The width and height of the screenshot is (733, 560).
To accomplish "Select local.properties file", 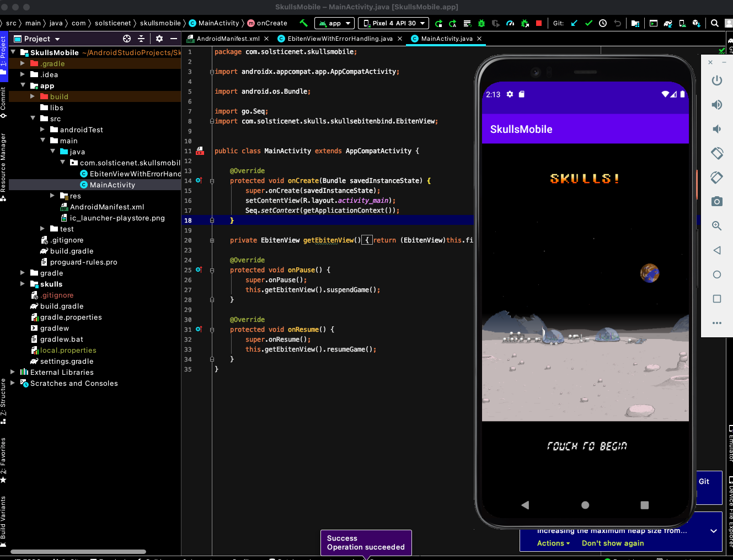I will point(63,350).
